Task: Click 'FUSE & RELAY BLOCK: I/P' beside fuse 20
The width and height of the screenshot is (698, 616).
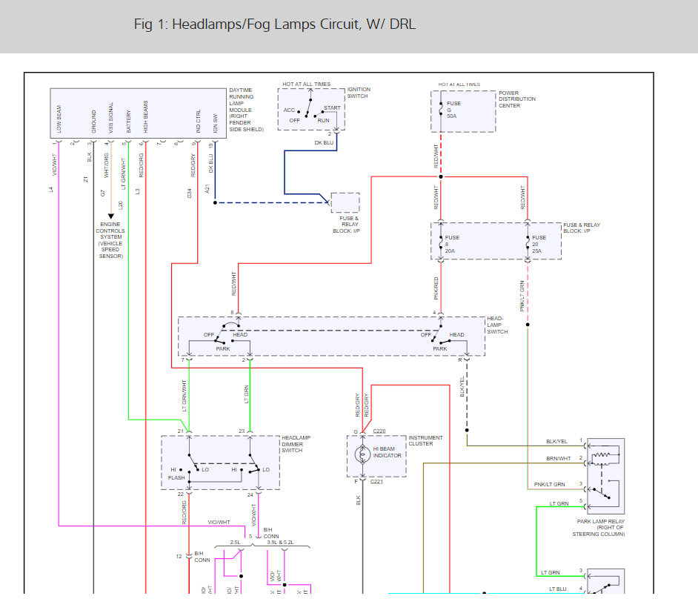Action: click(x=582, y=228)
